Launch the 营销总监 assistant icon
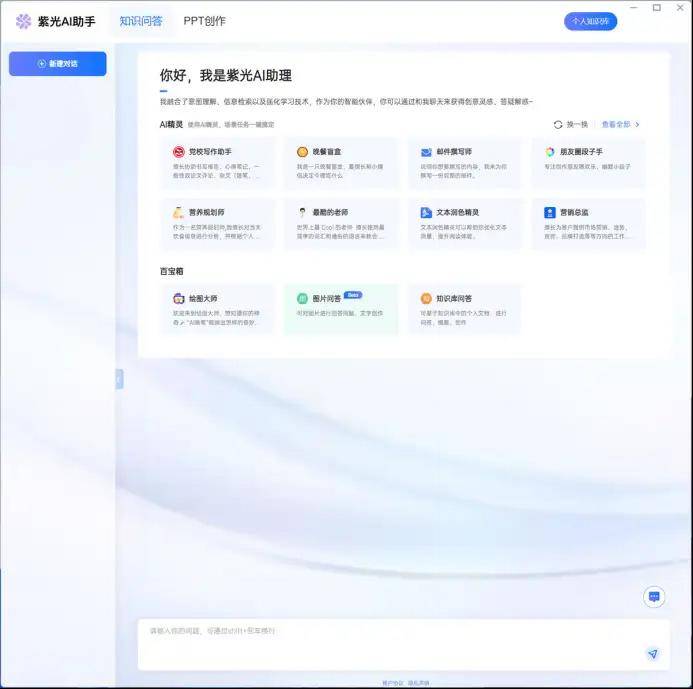Screen dimensions: 693x689 (x=550, y=213)
